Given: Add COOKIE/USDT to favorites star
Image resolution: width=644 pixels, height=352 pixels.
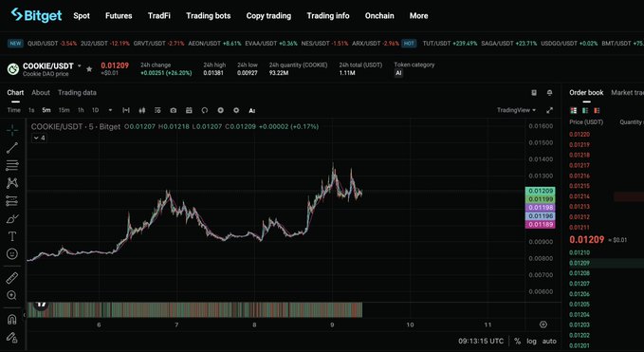Looking at the screenshot, I should (x=89, y=69).
